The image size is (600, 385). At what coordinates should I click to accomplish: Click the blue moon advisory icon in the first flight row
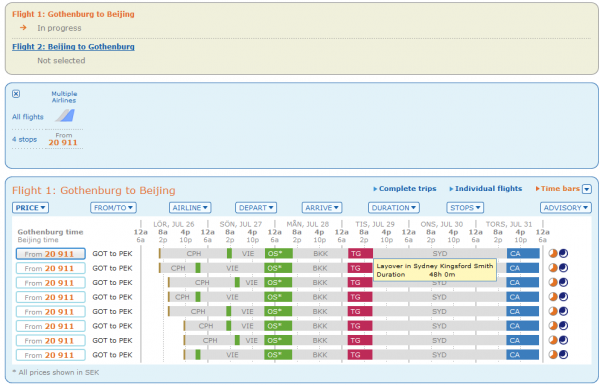tap(563, 253)
